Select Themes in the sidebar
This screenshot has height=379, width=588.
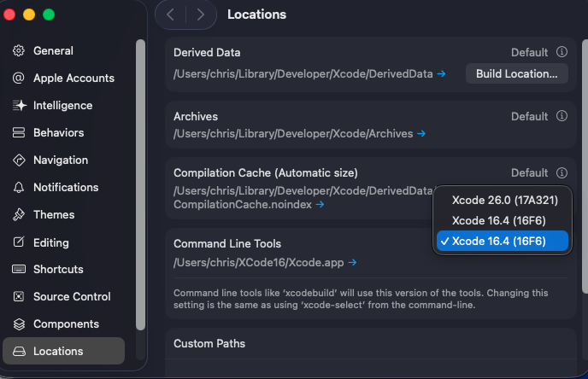tap(64, 214)
